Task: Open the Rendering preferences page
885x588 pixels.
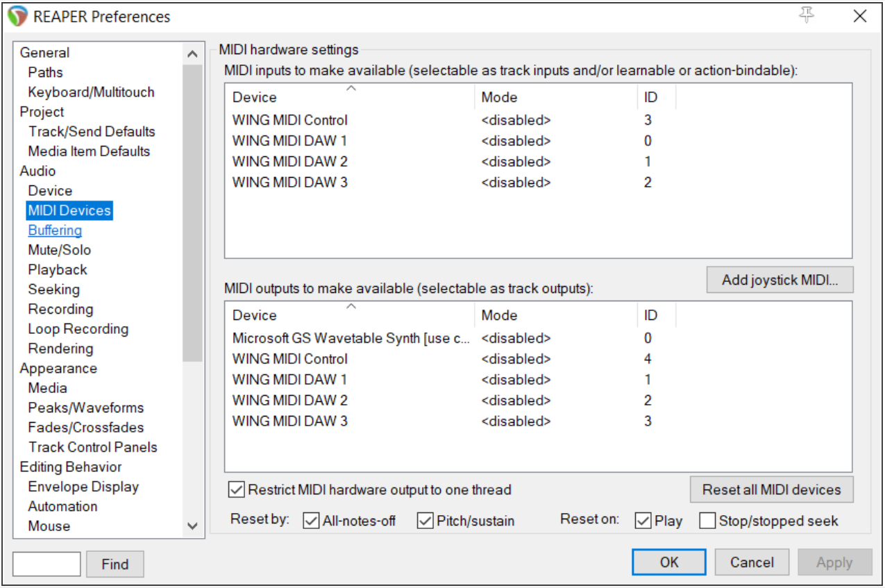Action: [60, 349]
